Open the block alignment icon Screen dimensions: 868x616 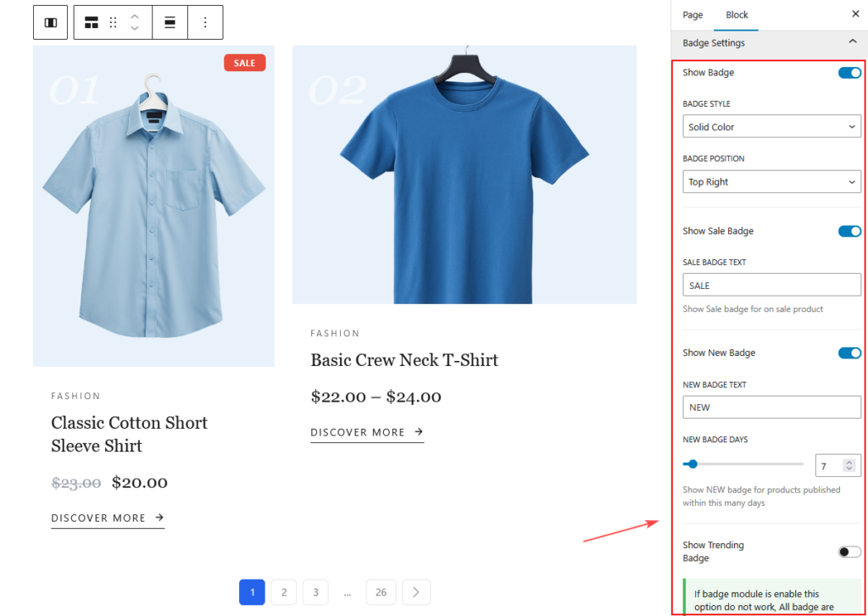coord(170,23)
